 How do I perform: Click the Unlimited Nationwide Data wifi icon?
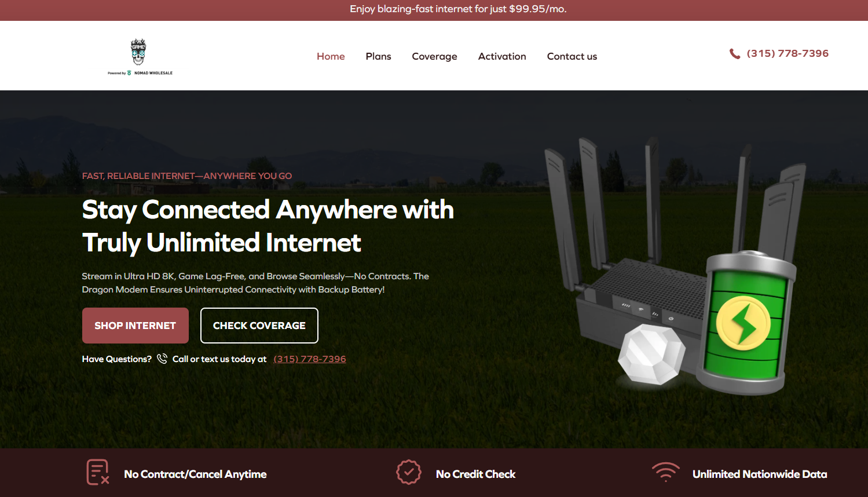click(666, 472)
